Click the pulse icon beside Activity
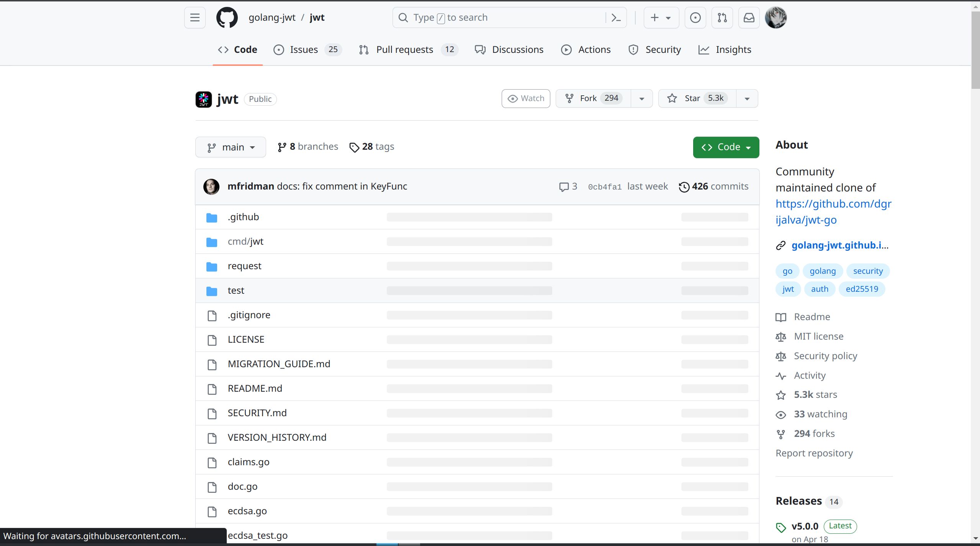This screenshot has width=980, height=546. click(x=780, y=376)
